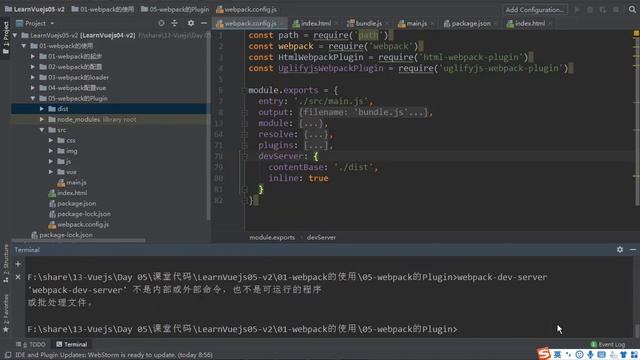Open the Favorites tool window sidebar
Screen dimensions: 640x360
click(6, 313)
